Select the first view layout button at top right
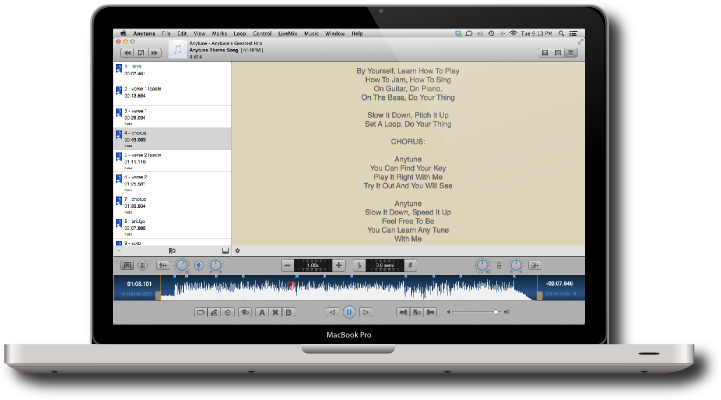 (545, 53)
